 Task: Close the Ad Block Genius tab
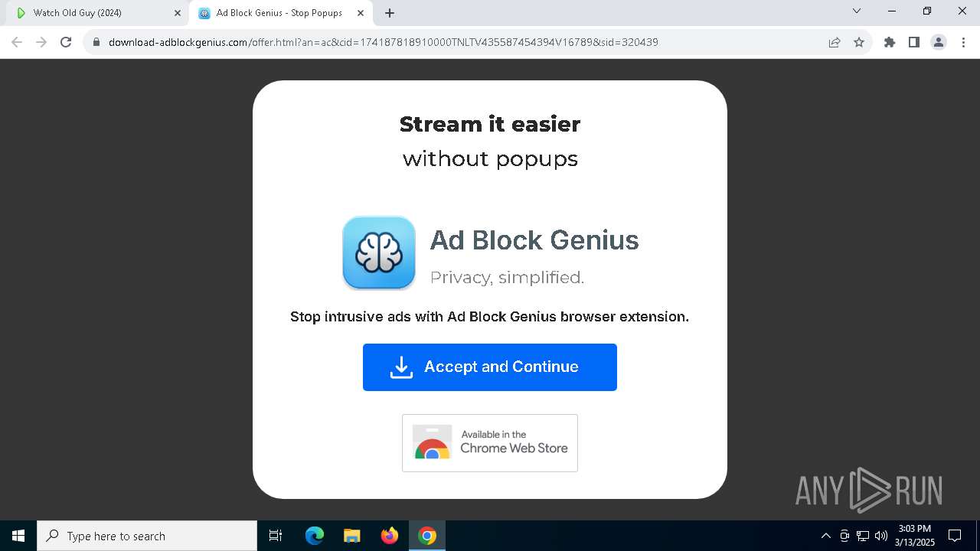(x=361, y=13)
